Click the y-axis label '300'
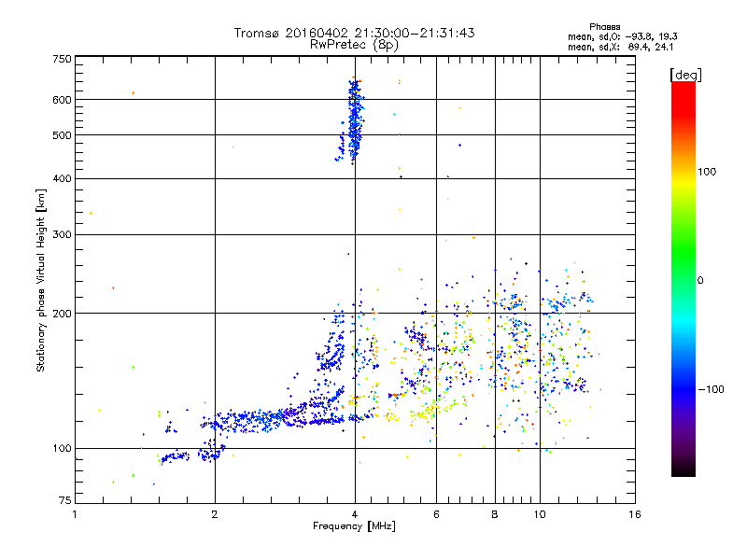 point(62,235)
